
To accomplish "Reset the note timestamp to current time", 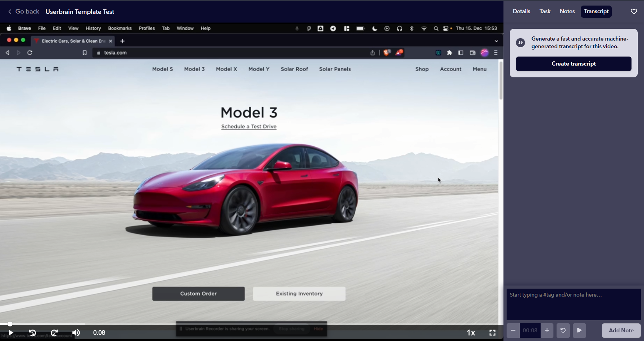I will pos(563,331).
